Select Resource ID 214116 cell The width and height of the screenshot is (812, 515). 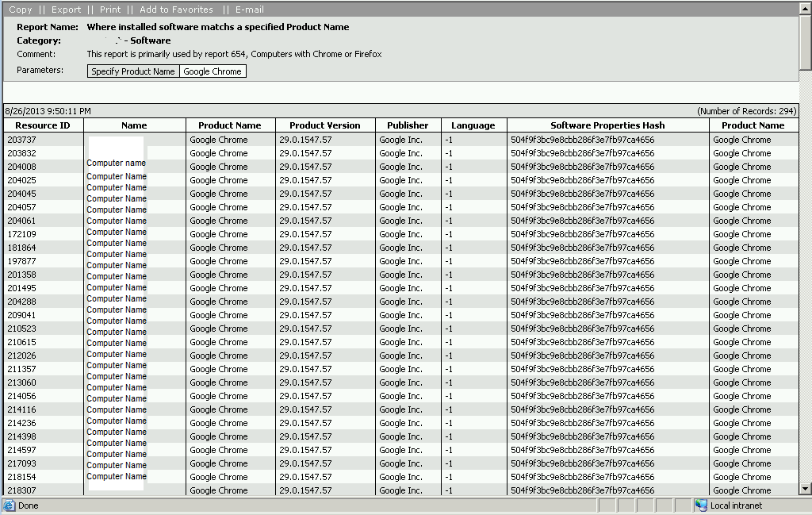pyautogui.click(x=44, y=409)
